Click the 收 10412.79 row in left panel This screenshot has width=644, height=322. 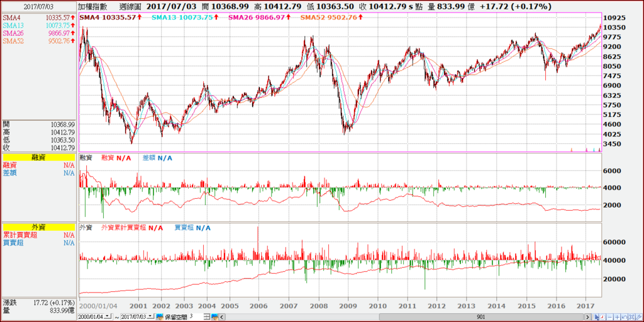pos(38,148)
